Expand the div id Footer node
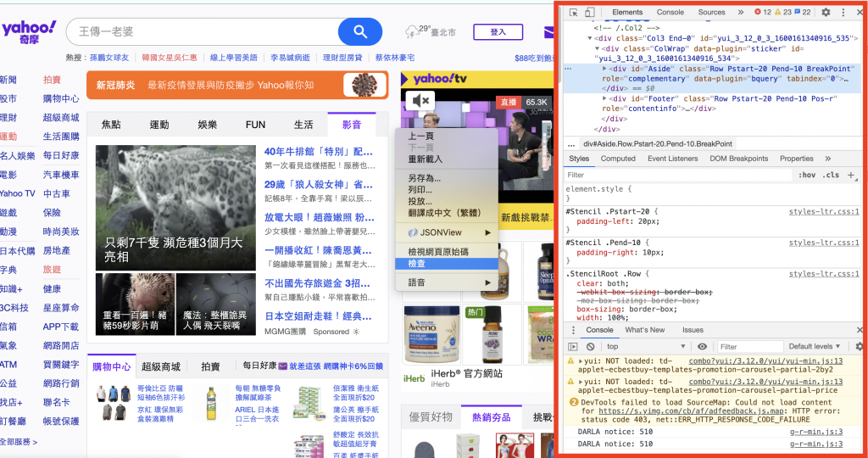 pyautogui.click(x=604, y=98)
